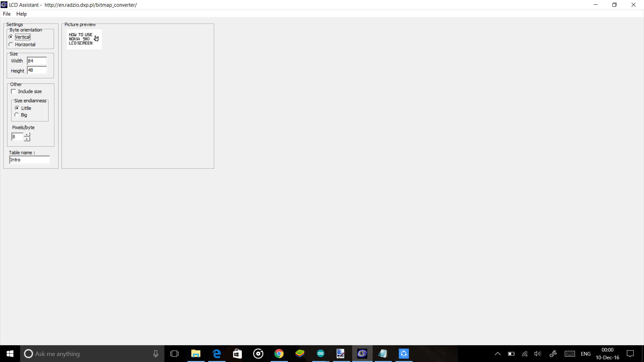
Task: Open Google Chrome from the taskbar
Action: point(279,354)
